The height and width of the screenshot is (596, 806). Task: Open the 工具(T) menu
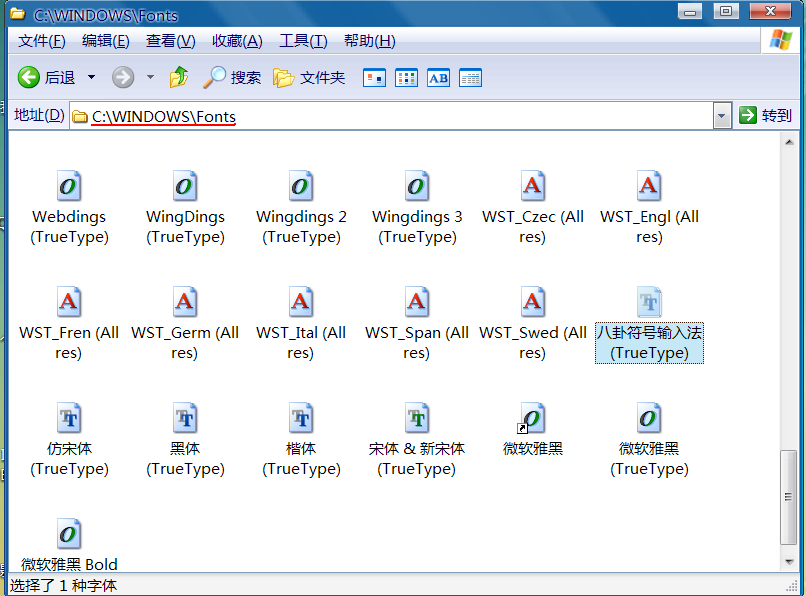click(303, 41)
